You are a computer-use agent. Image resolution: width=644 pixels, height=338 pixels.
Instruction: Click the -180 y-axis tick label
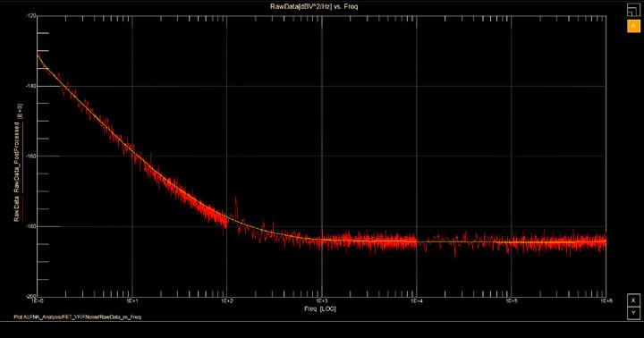[x=31, y=226]
